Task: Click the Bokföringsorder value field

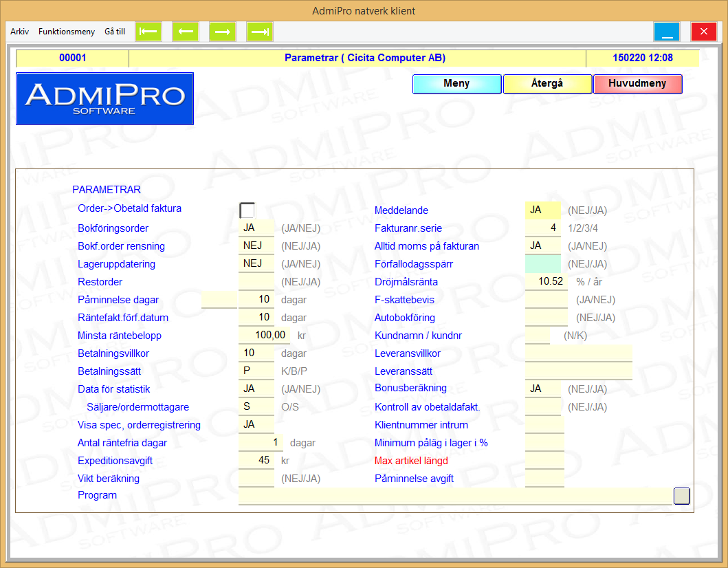Action: pyautogui.click(x=256, y=228)
